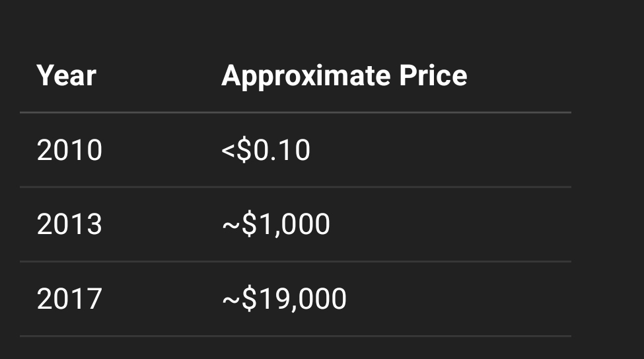Click the divider line below the header row
The height and width of the screenshot is (359, 644).
pos(295,113)
